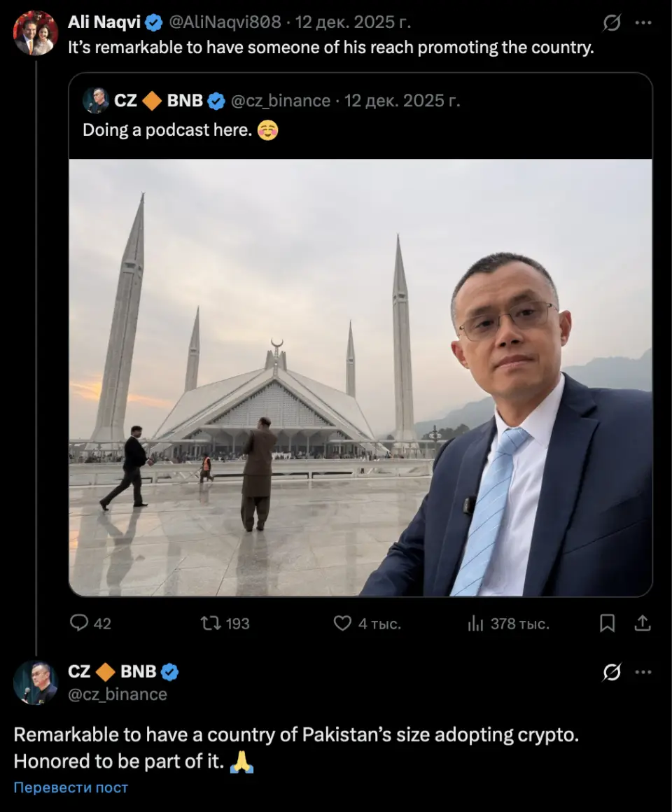Like Ali Naqvi's post with the heart
This screenshot has width=672, height=812.
[342, 623]
